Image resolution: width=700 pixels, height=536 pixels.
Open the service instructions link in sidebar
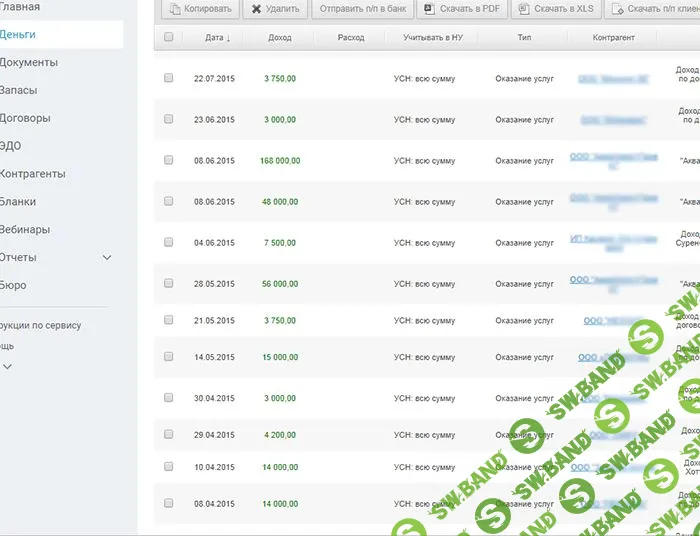pyautogui.click(x=41, y=325)
